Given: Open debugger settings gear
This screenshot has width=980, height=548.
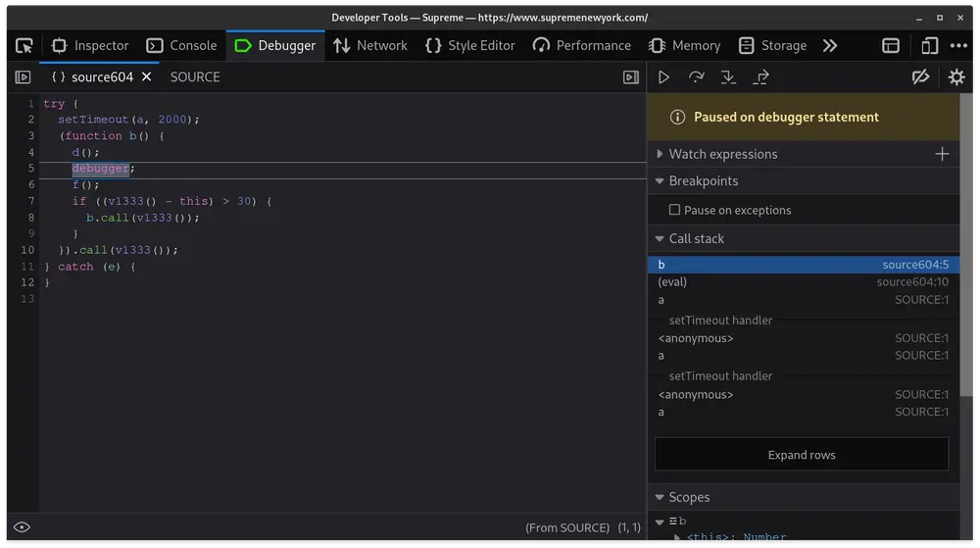Looking at the screenshot, I should (x=956, y=77).
